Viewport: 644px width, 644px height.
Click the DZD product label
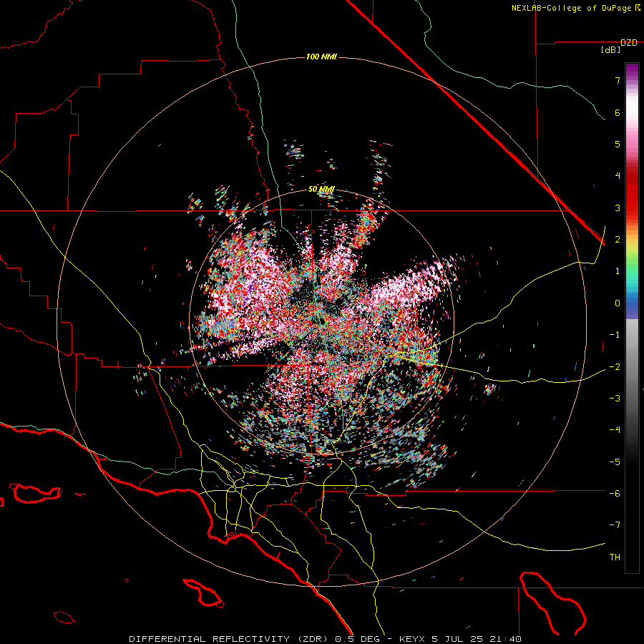629,43
